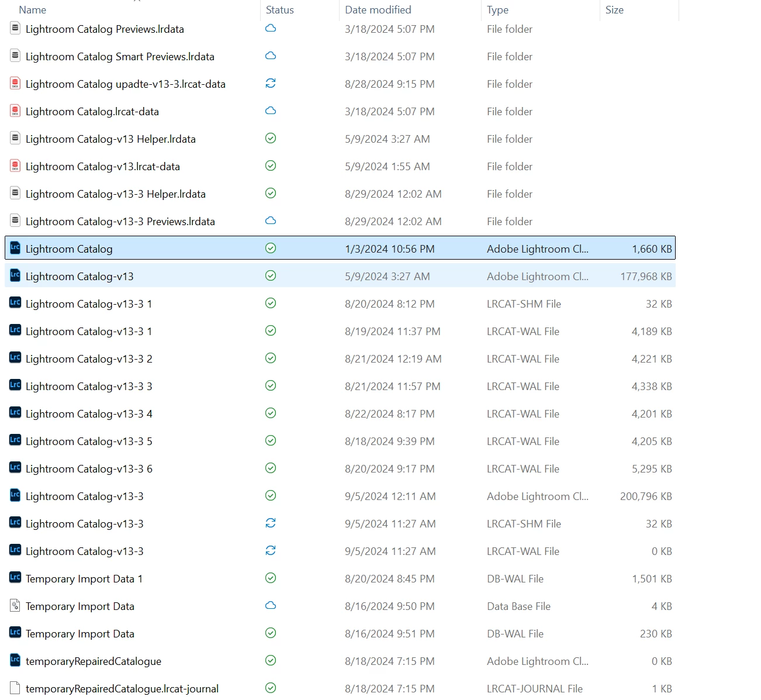Click the 177,968 KB size cell
Viewport: 761px width, 700px height.
646,277
